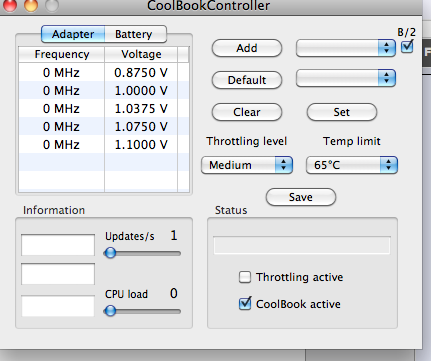Enable the Throttling active checkbox
The height and width of the screenshot is (361, 431).
click(245, 277)
